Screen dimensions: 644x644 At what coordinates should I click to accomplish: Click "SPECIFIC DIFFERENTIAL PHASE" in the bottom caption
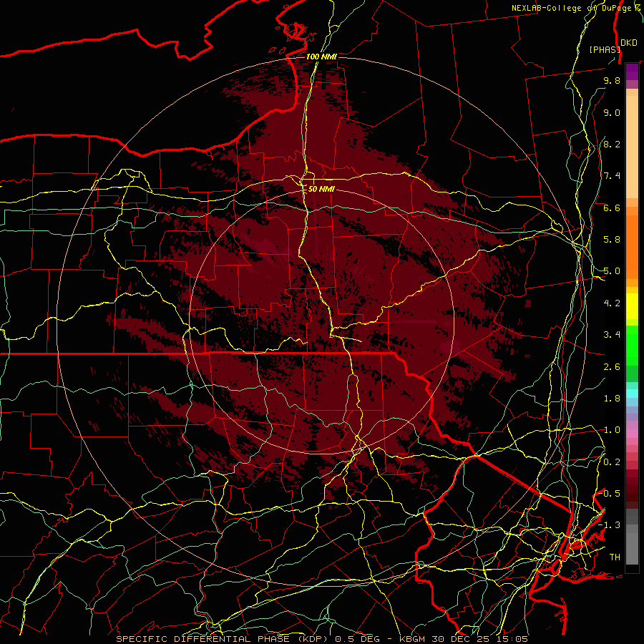coord(203,639)
